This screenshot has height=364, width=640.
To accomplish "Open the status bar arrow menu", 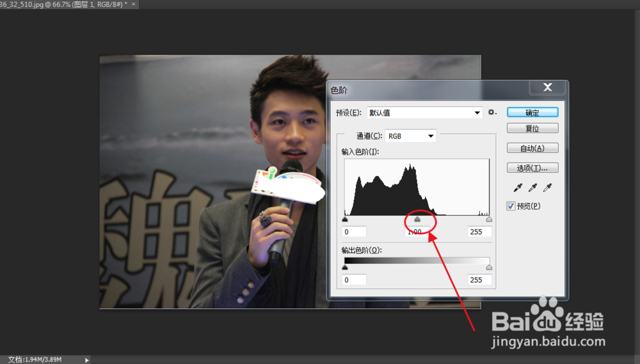I will 86,360.
